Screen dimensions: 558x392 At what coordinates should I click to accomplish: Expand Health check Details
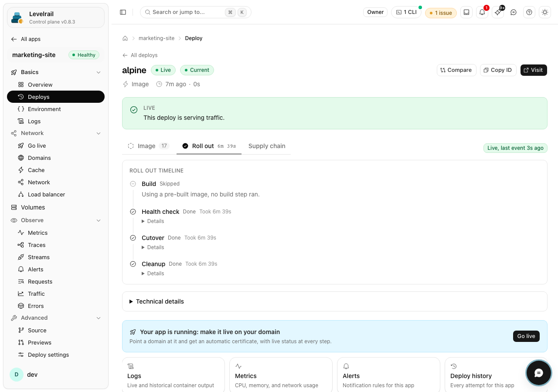point(153,221)
